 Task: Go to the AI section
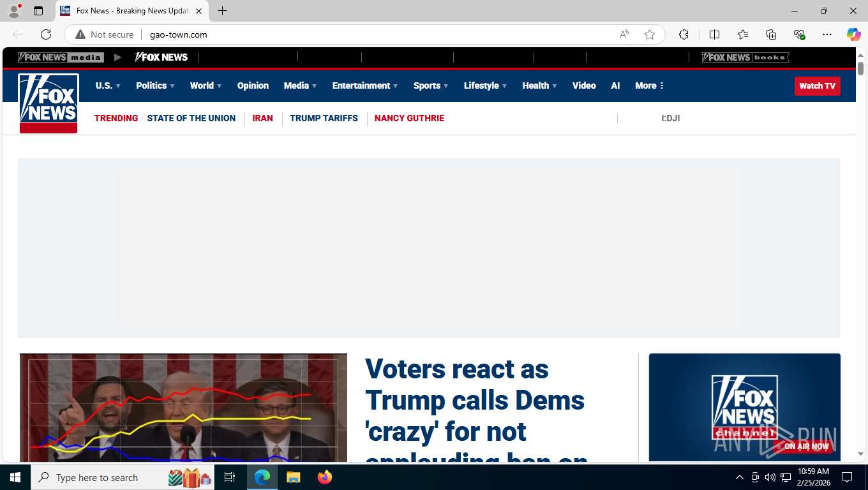coord(615,85)
